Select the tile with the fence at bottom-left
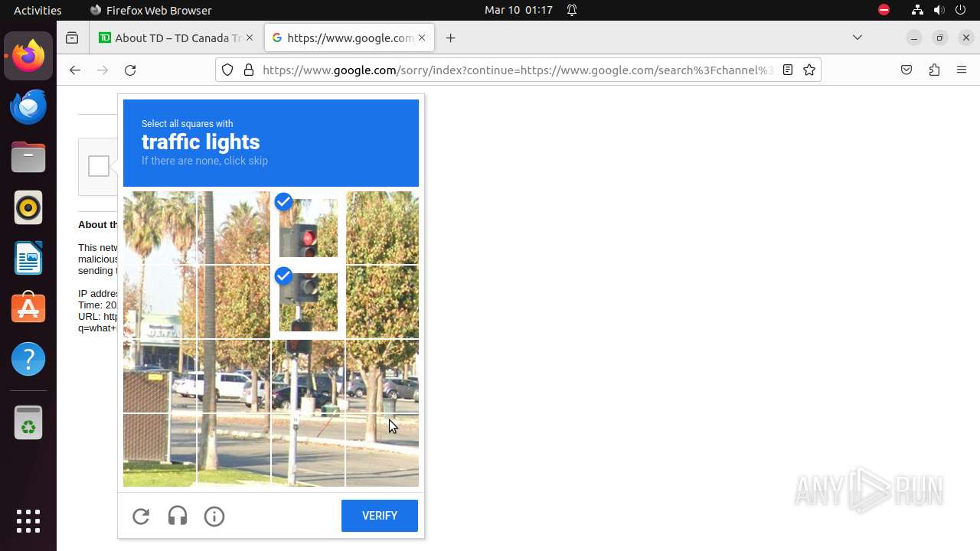 pos(159,451)
